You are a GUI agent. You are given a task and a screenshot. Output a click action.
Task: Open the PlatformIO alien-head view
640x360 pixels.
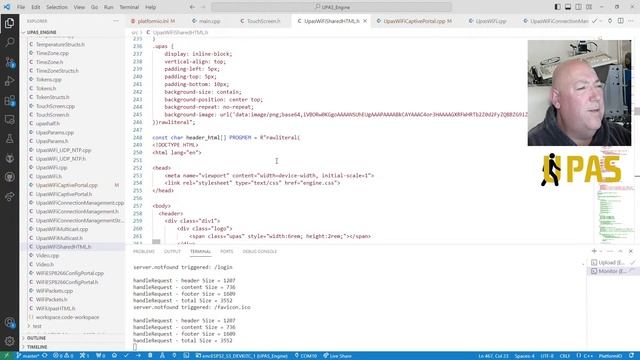[x=9, y=158]
